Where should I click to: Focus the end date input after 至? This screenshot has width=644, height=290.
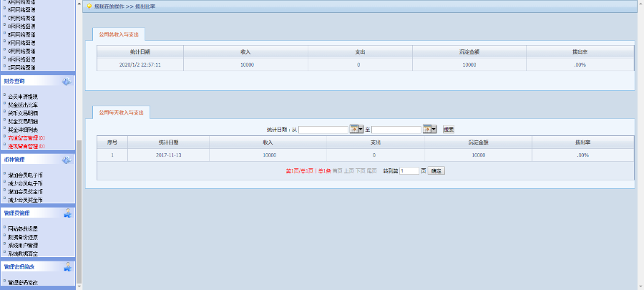(x=396, y=130)
